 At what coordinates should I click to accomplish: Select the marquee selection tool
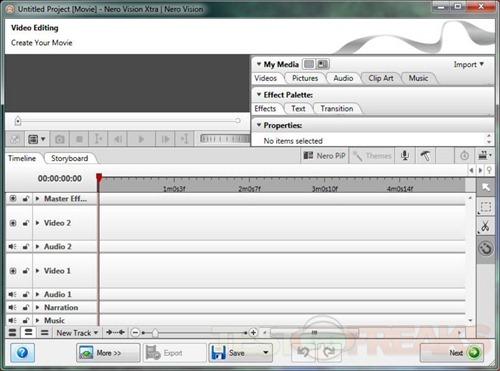point(486,207)
